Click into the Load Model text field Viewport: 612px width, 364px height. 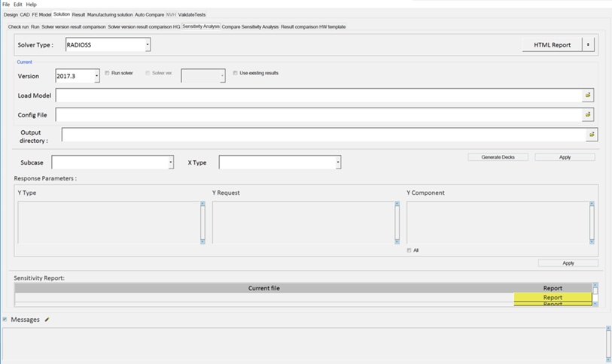316,96
